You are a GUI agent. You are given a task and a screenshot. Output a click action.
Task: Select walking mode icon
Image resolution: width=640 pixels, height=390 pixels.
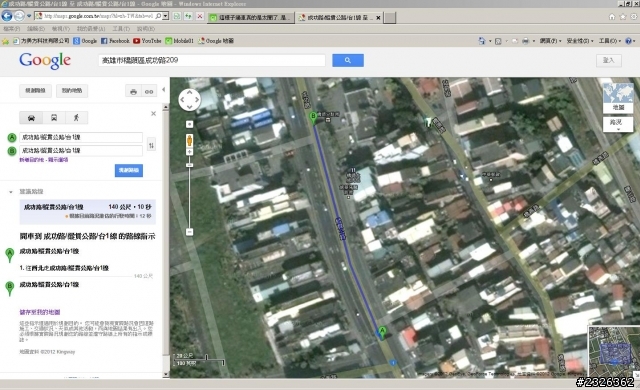pos(76,118)
